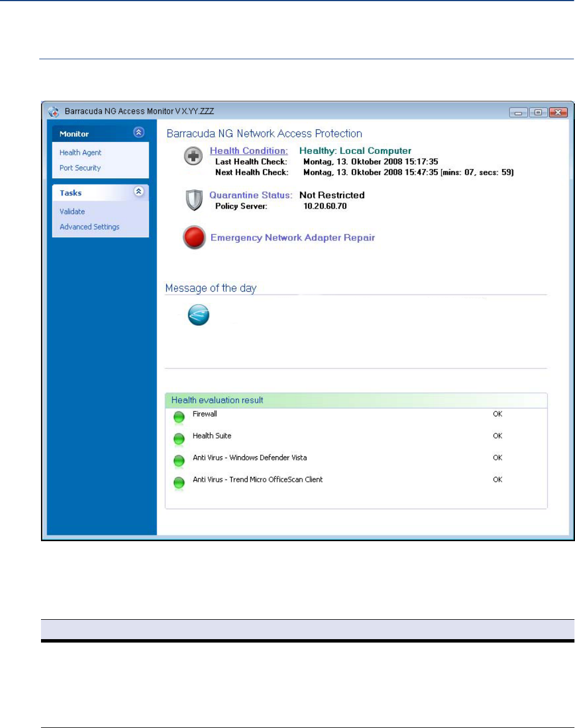Click the red Emergency Repair button icon
This screenshot has width=575, height=728.
pos(194,238)
